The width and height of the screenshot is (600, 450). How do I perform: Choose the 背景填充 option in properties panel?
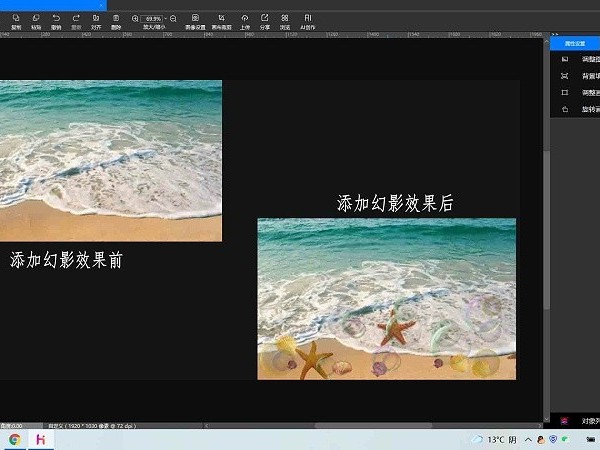(587, 76)
